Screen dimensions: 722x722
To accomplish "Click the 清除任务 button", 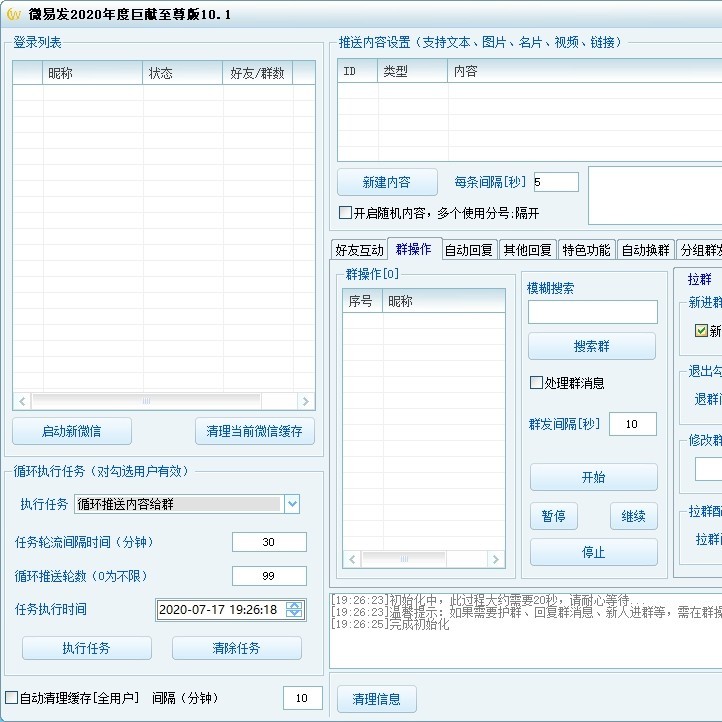I will click(x=237, y=648).
